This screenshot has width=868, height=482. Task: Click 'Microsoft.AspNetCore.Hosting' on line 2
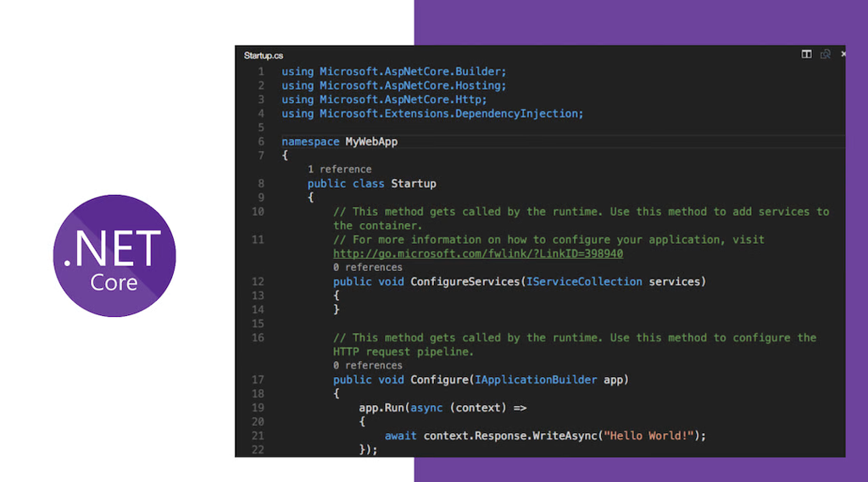click(409, 86)
